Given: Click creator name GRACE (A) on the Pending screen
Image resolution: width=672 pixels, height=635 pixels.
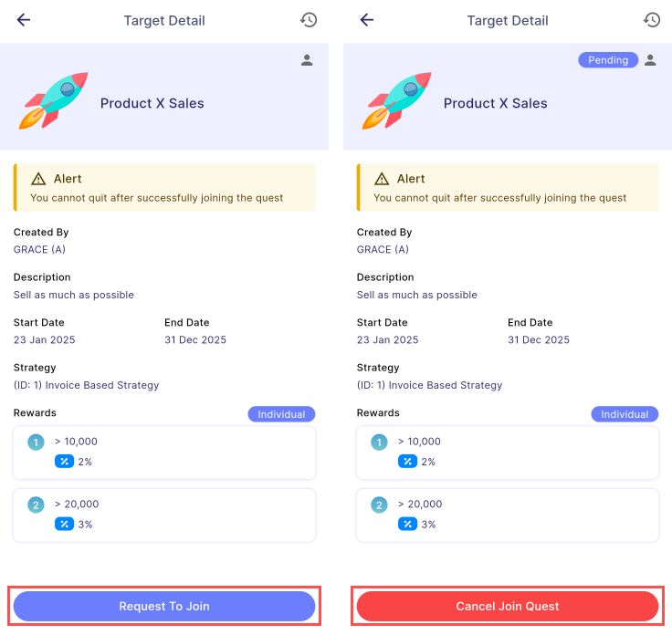Looking at the screenshot, I should (383, 249).
